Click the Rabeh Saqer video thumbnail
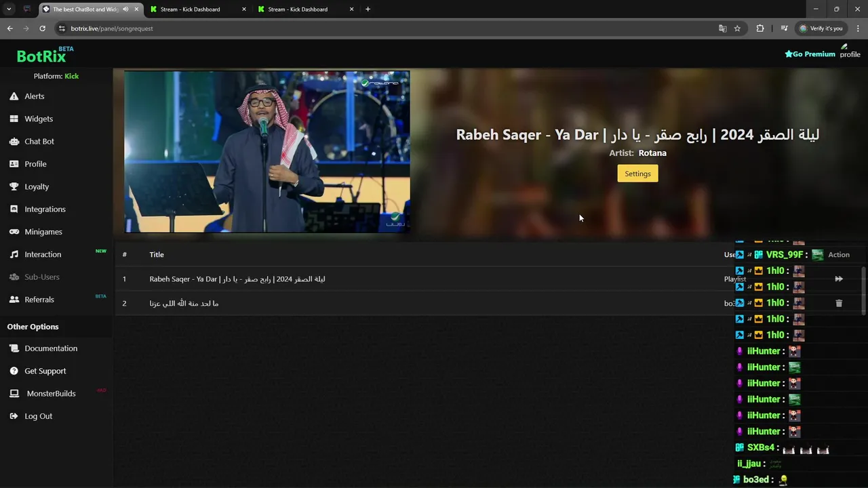Screen dimensions: 868x488 267,152
